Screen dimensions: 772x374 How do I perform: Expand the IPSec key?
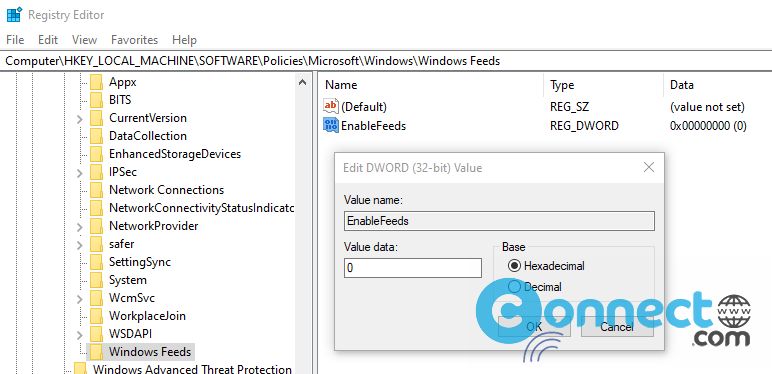[79, 173]
